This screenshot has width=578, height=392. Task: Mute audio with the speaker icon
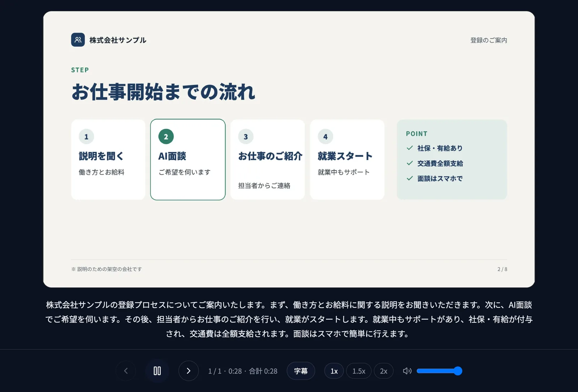pyautogui.click(x=407, y=371)
